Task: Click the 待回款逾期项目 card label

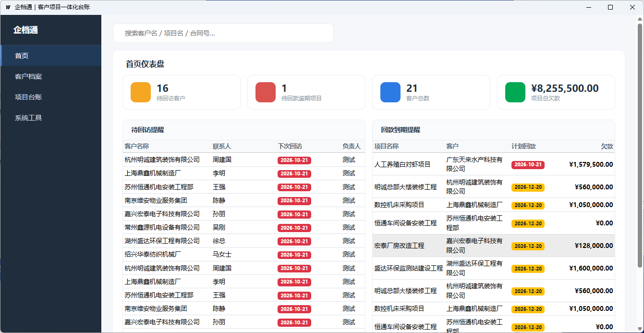Action: coord(302,98)
